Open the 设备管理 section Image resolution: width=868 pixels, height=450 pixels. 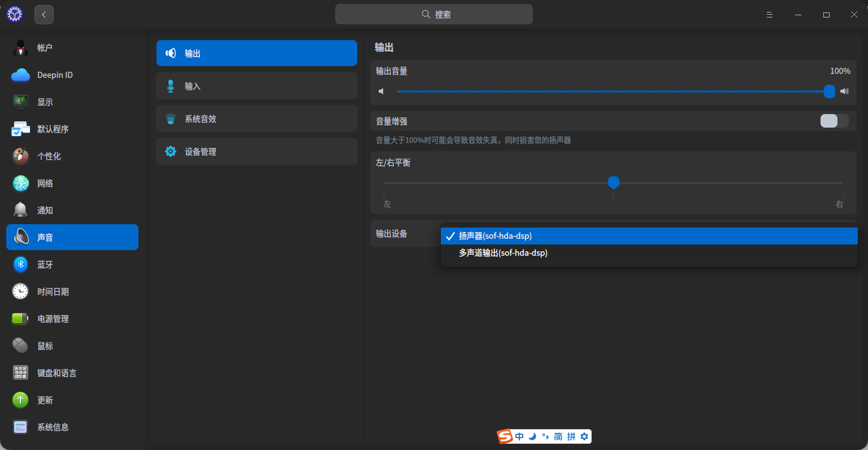pyautogui.click(x=257, y=151)
